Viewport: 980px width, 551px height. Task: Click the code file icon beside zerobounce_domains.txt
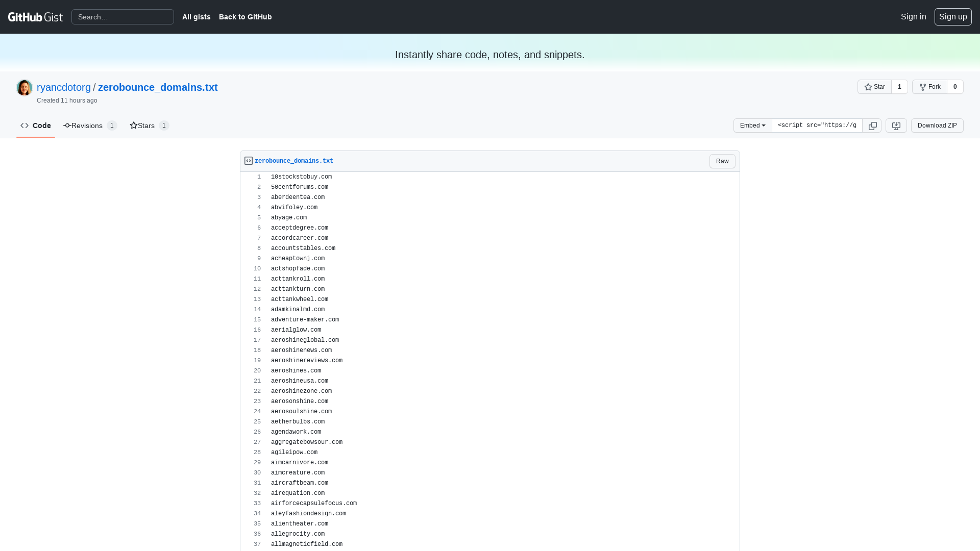click(x=248, y=160)
